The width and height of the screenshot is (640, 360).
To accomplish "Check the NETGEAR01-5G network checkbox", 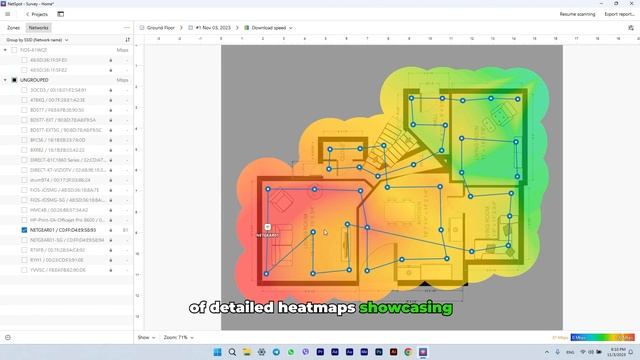I will coord(24,240).
